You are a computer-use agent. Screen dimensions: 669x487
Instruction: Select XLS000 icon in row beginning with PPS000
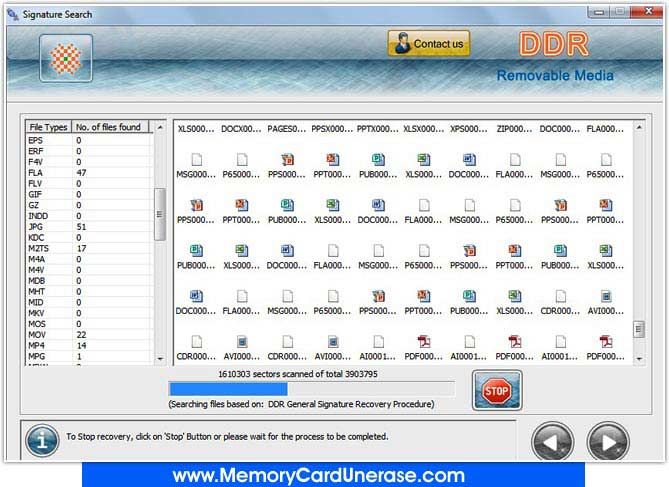click(x=332, y=205)
